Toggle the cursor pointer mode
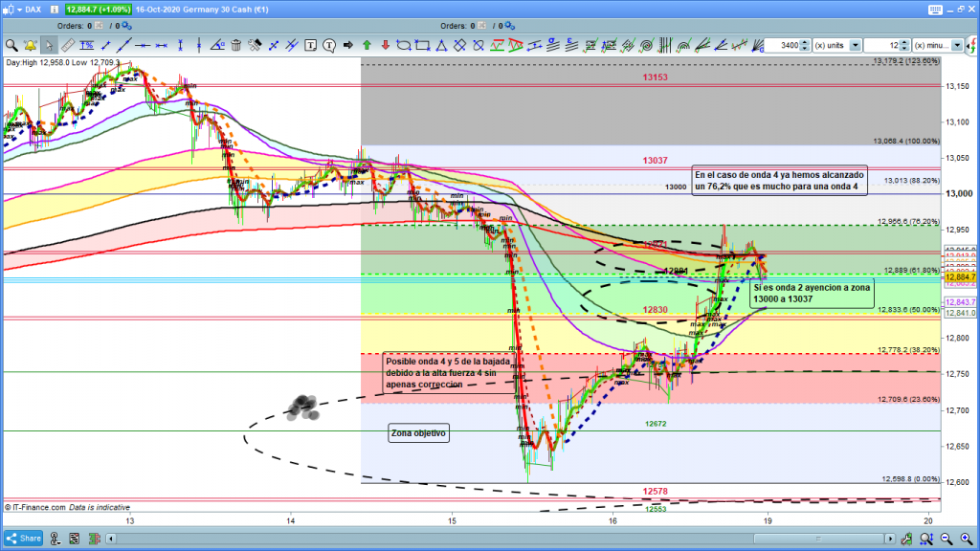This screenshot has width=980, height=551. point(48,45)
